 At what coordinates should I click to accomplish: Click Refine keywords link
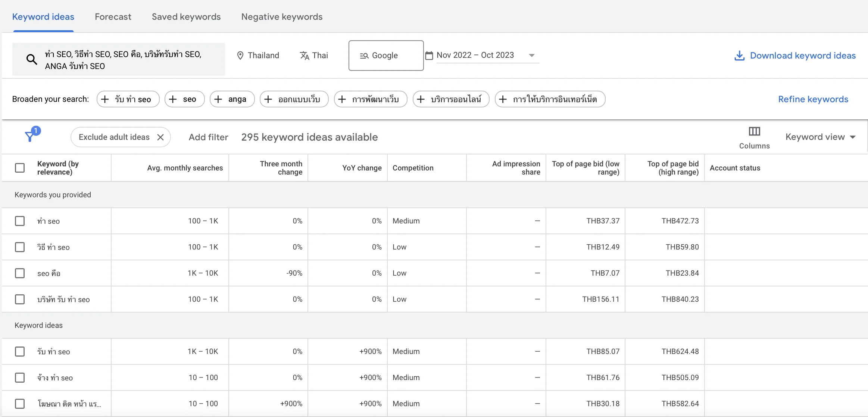coord(813,99)
